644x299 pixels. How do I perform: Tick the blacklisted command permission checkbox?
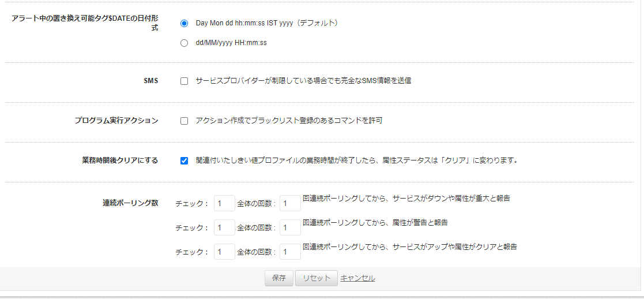184,121
